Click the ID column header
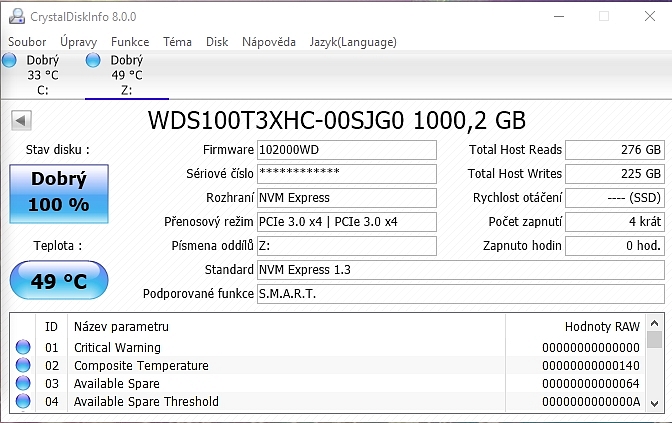672x423 pixels. [x=51, y=327]
